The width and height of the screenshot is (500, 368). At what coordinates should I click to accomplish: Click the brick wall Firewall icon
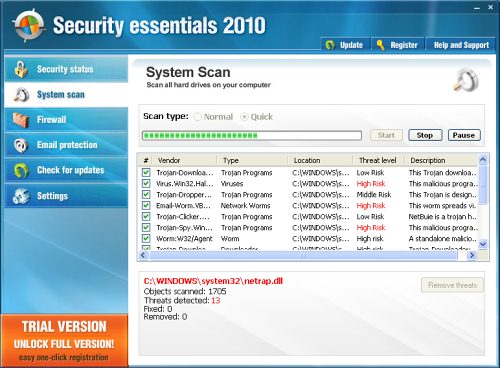pyautogui.click(x=21, y=120)
